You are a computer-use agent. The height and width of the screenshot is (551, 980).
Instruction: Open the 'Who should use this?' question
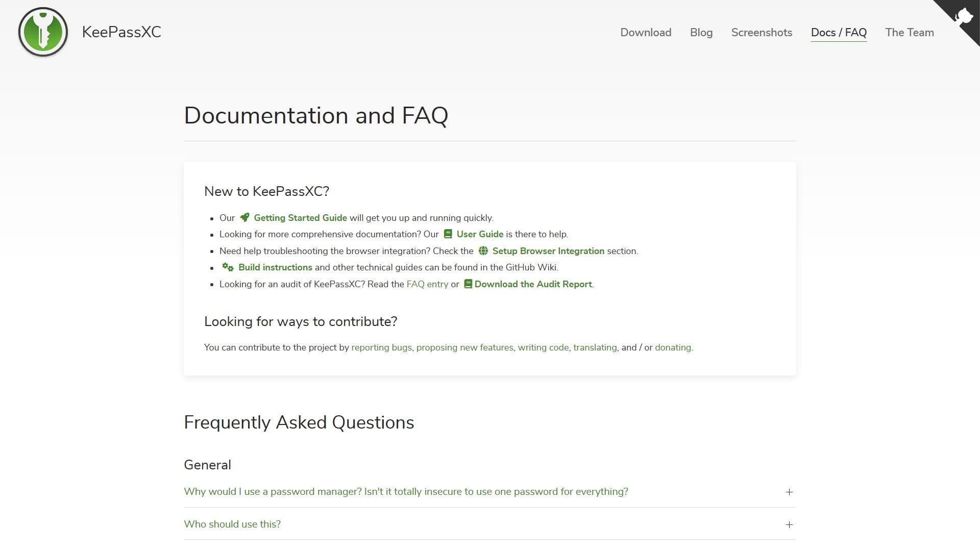tap(232, 524)
